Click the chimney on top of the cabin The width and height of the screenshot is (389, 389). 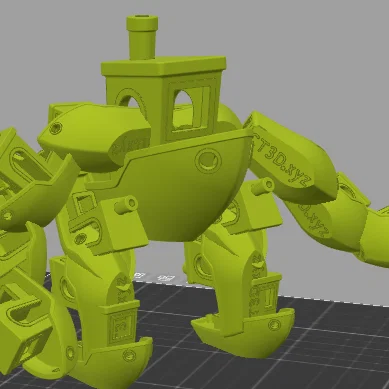(142, 37)
